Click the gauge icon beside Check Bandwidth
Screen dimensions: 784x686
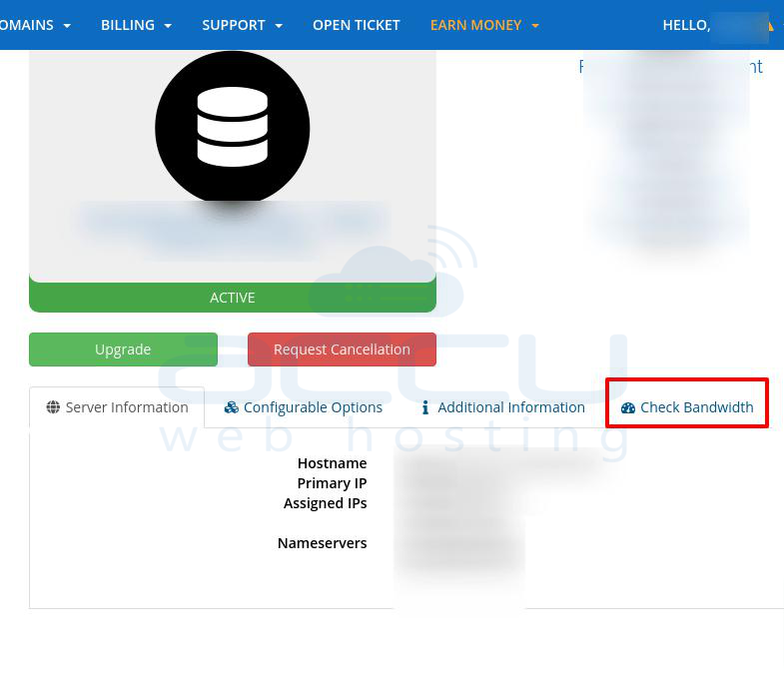(x=628, y=407)
